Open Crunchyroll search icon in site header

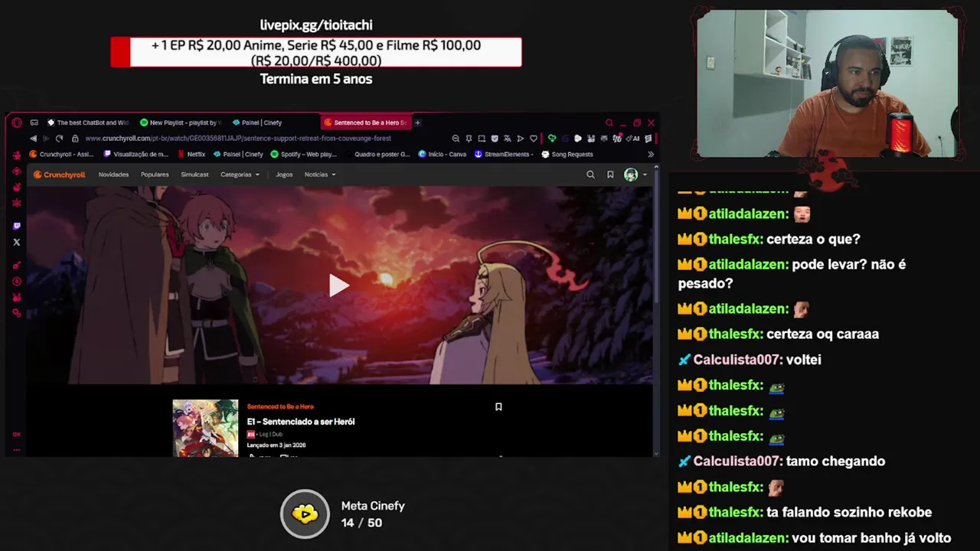tap(590, 174)
